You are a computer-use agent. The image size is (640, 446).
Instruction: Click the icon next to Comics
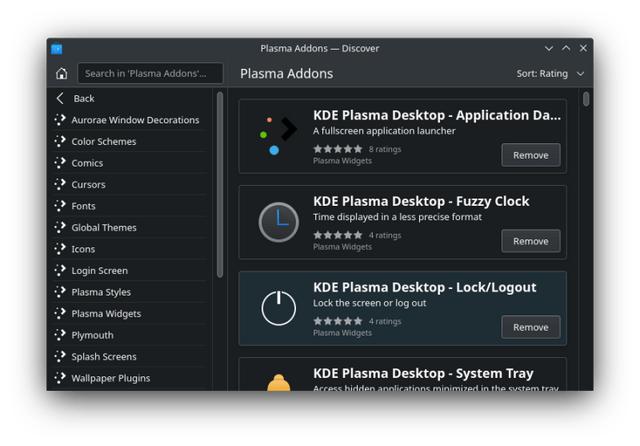click(x=60, y=163)
